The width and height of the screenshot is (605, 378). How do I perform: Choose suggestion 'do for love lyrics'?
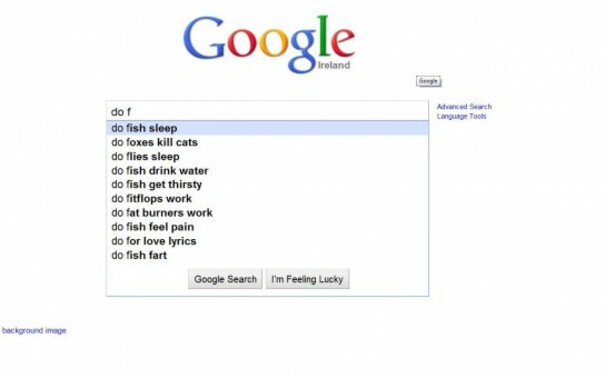[x=267, y=241]
